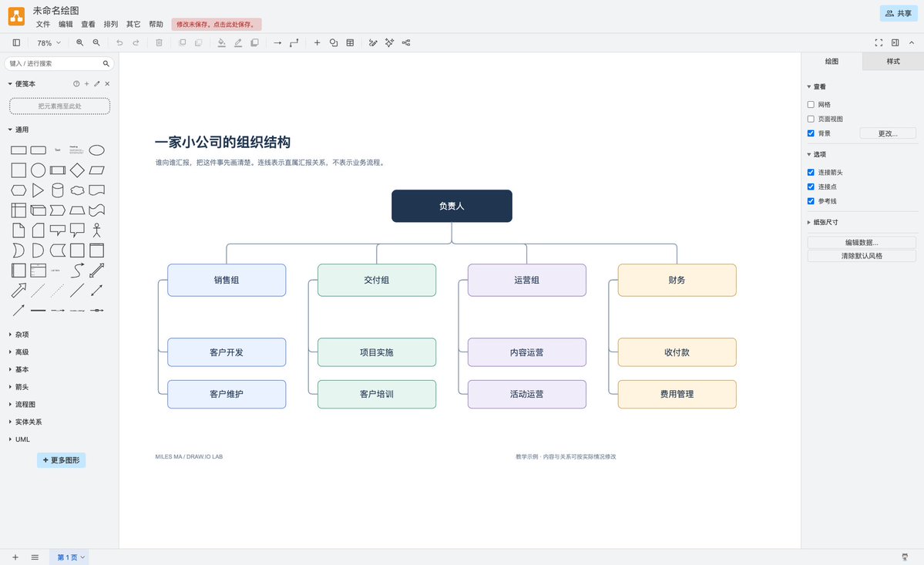Viewport: 924px width, 565px height.
Task: Click the insert table icon
Action: click(x=350, y=43)
